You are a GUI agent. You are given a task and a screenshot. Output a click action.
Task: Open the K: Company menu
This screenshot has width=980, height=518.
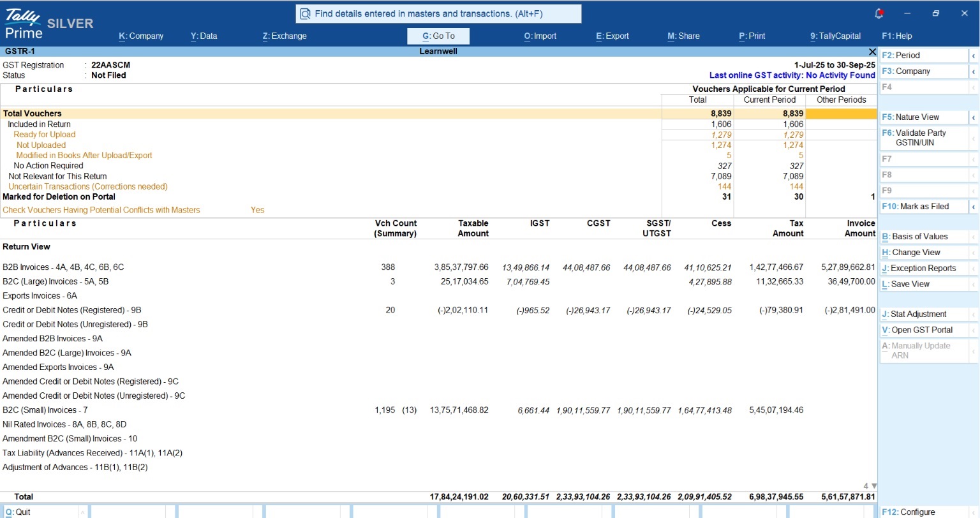point(141,36)
